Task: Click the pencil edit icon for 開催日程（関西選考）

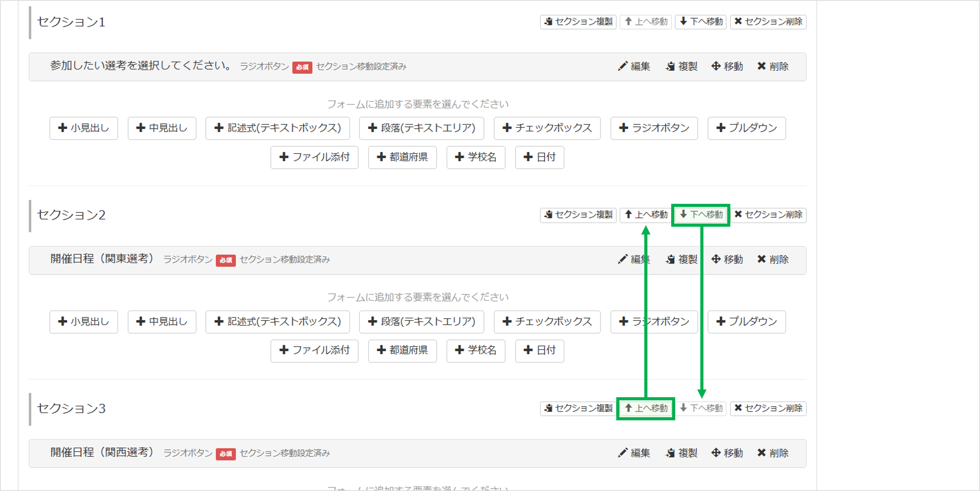Action: click(x=623, y=453)
